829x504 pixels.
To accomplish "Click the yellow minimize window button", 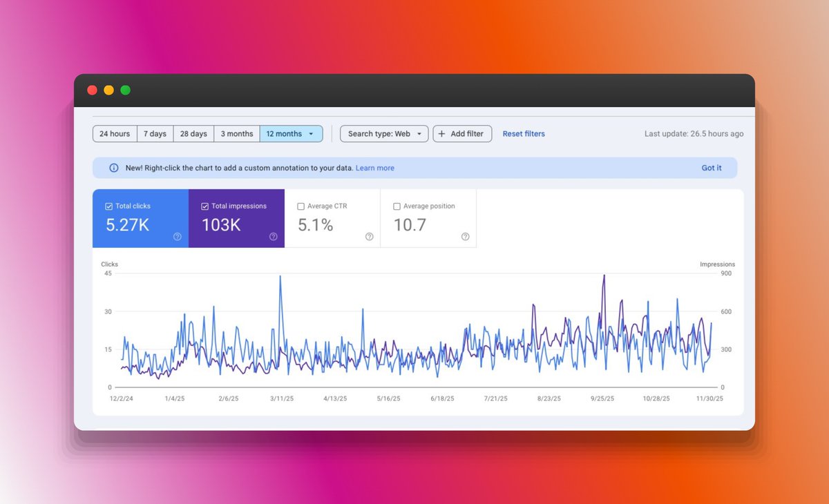I will click(x=108, y=90).
